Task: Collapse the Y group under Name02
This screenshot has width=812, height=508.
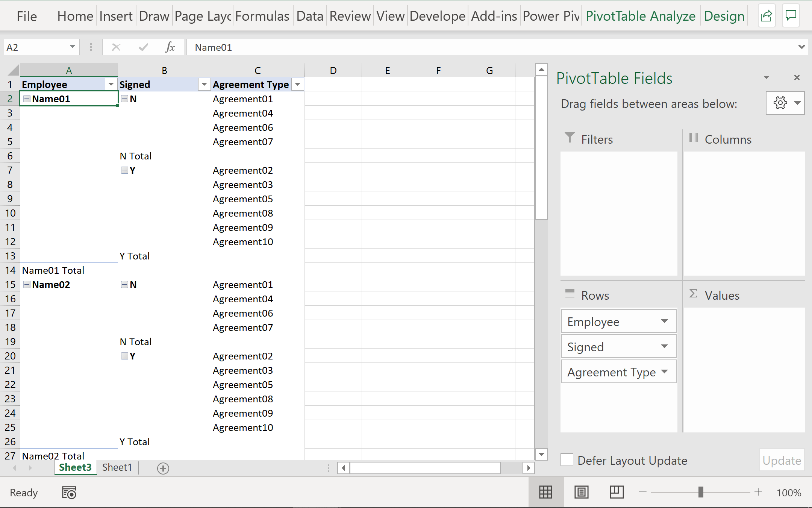Action: [124, 356]
